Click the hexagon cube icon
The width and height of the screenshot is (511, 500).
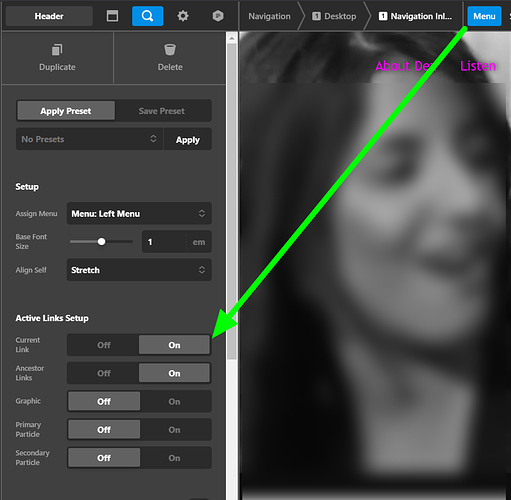point(218,16)
